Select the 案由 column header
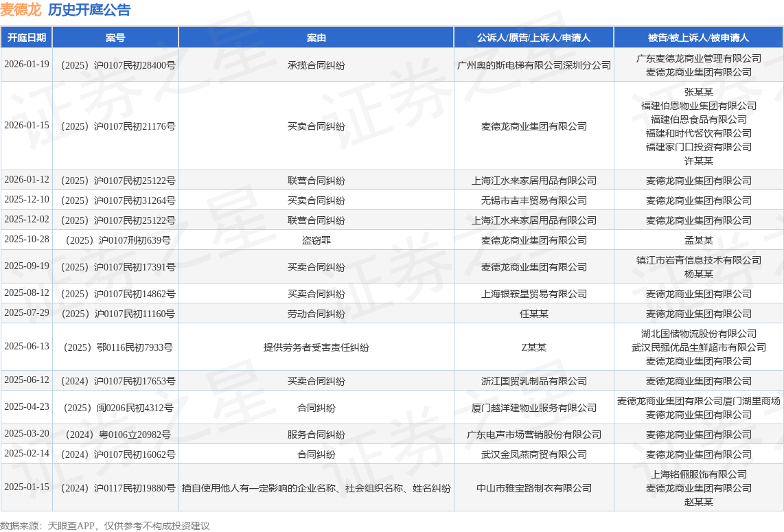 (x=316, y=38)
